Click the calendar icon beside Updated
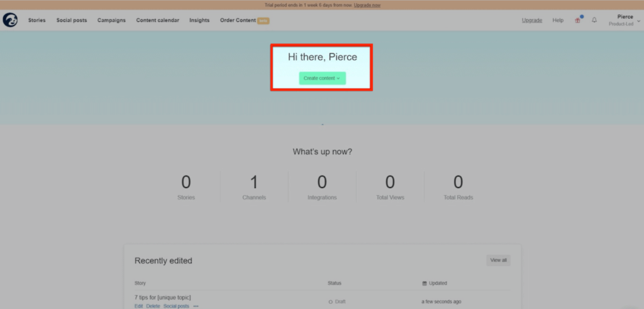 coord(425,283)
